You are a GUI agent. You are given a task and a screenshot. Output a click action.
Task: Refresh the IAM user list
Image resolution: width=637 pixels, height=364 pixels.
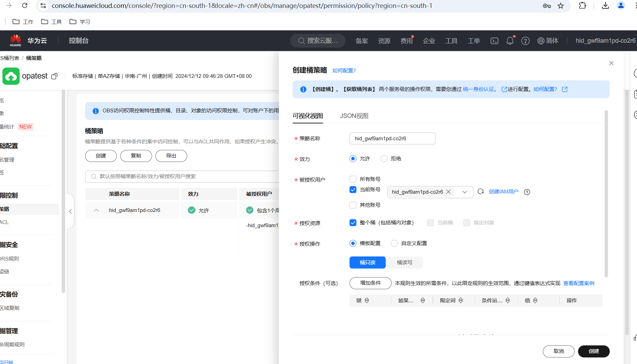[481, 191]
